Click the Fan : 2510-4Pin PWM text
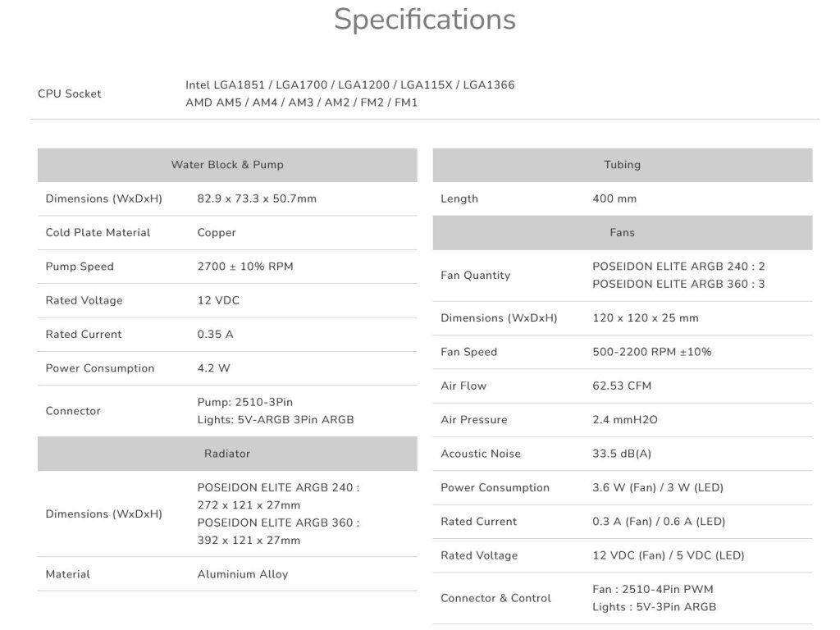Screen dimensions: 840x630 tap(652, 589)
